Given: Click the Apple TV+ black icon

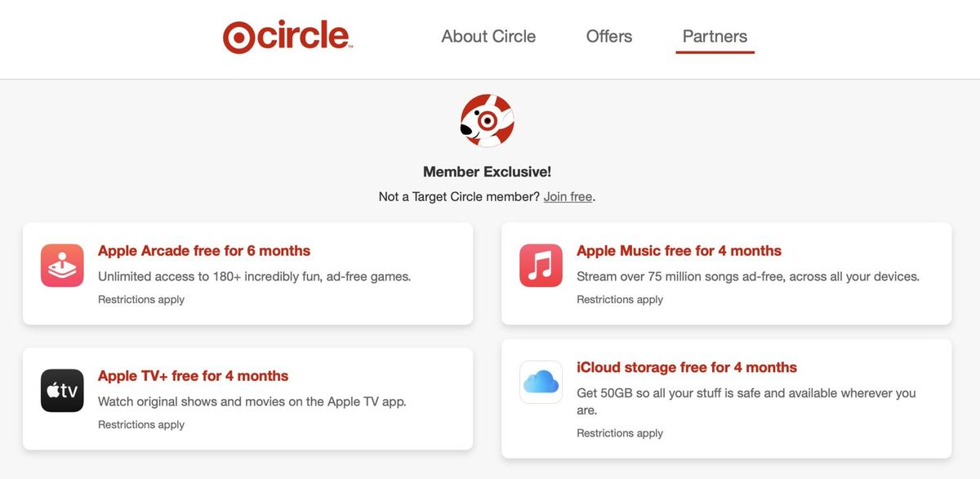Looking at the screenshot, I should tap(62, 390).
